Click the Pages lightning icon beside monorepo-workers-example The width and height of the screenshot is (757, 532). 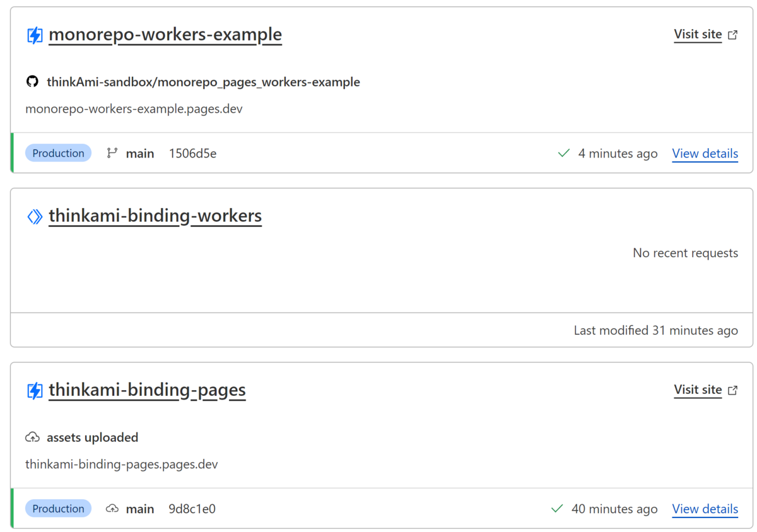[36, 34]
